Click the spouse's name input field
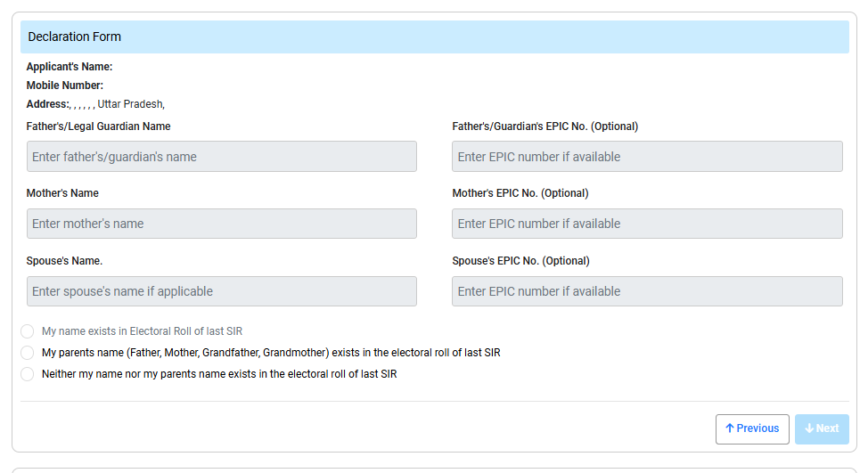 [221, 291]
